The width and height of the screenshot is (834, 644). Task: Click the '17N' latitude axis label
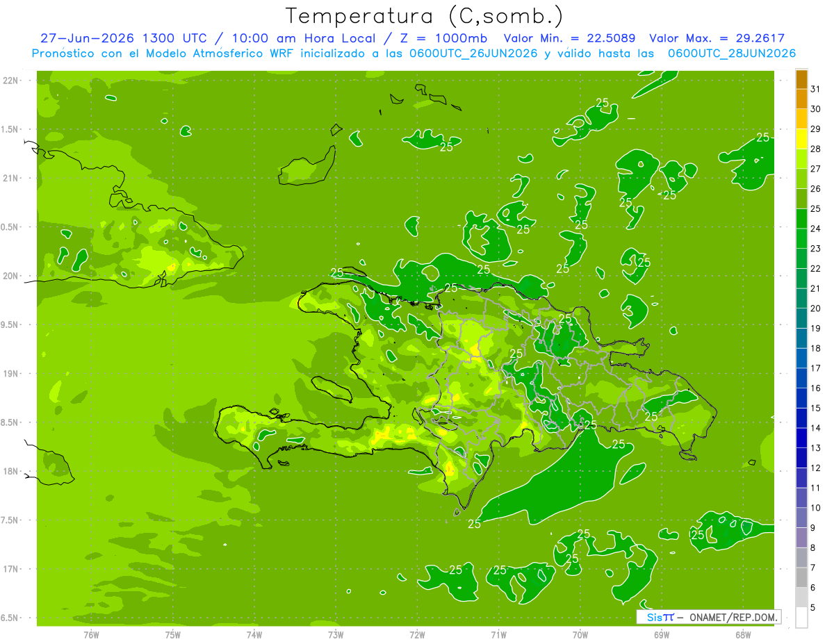click(10, 570)
